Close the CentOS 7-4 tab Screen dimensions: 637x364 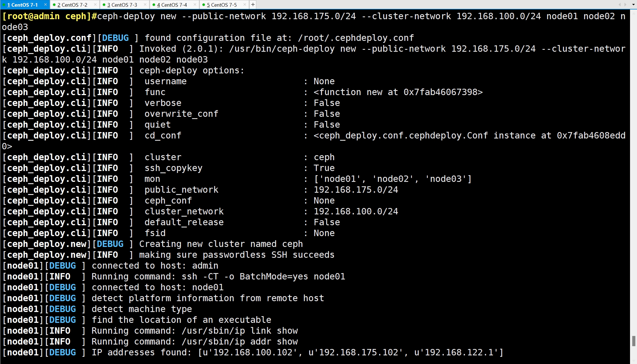[x=195, y=4]
